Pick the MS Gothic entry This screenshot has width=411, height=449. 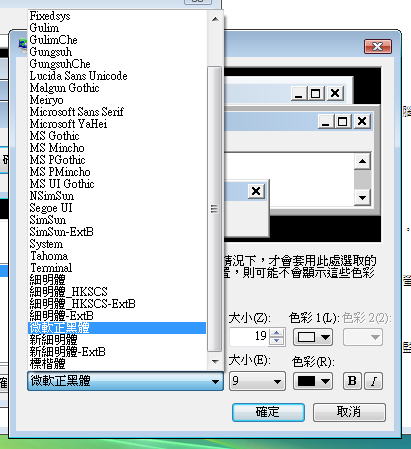click(x=117, y=136)
